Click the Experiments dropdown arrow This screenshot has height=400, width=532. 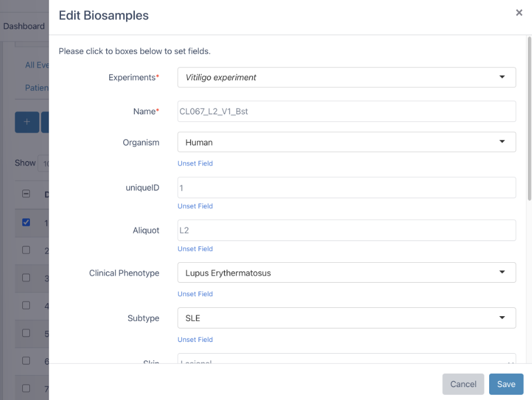tap(502, 77)
